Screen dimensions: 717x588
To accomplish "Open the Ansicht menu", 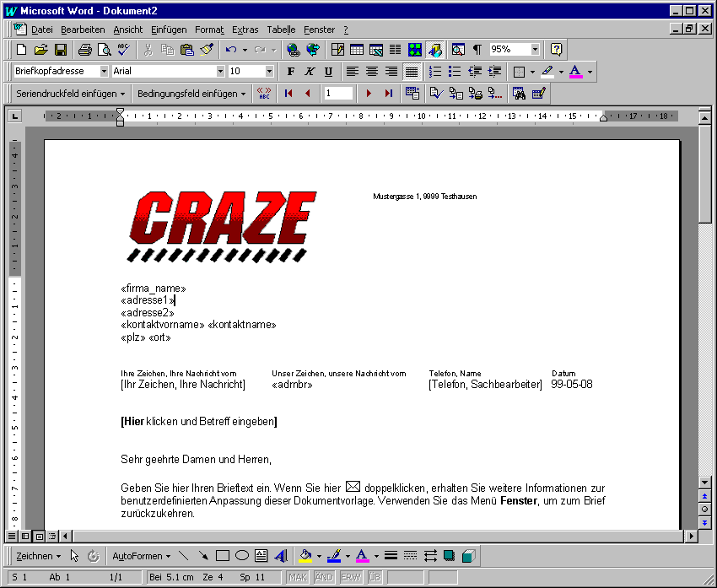I will [x=128, y=30].
